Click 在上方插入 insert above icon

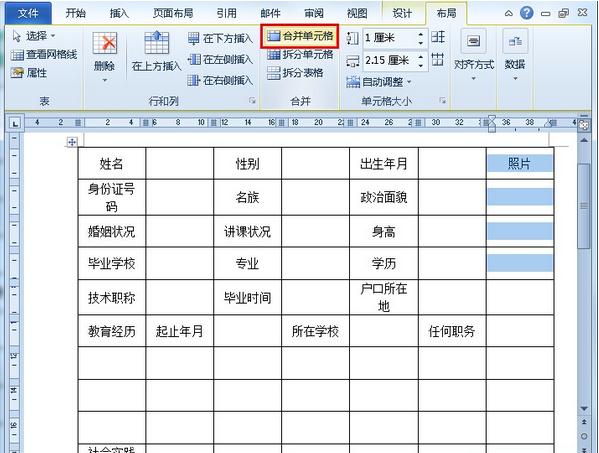pos(157,43)
